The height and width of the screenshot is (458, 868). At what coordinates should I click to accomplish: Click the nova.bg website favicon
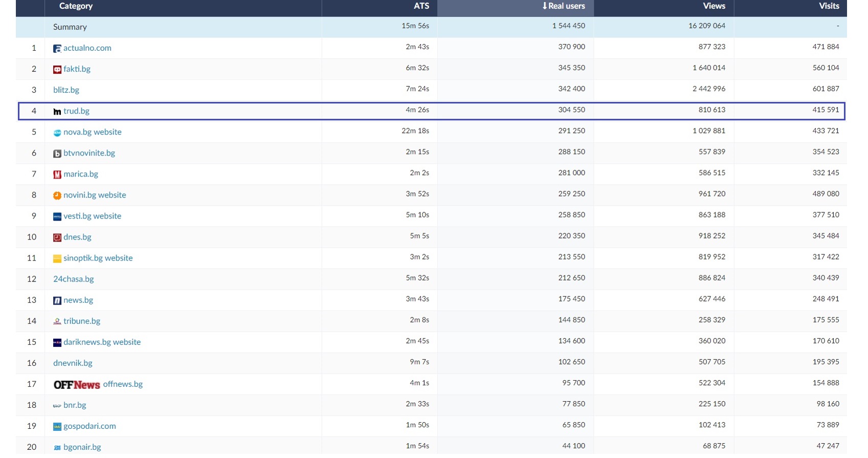point(57,133)
